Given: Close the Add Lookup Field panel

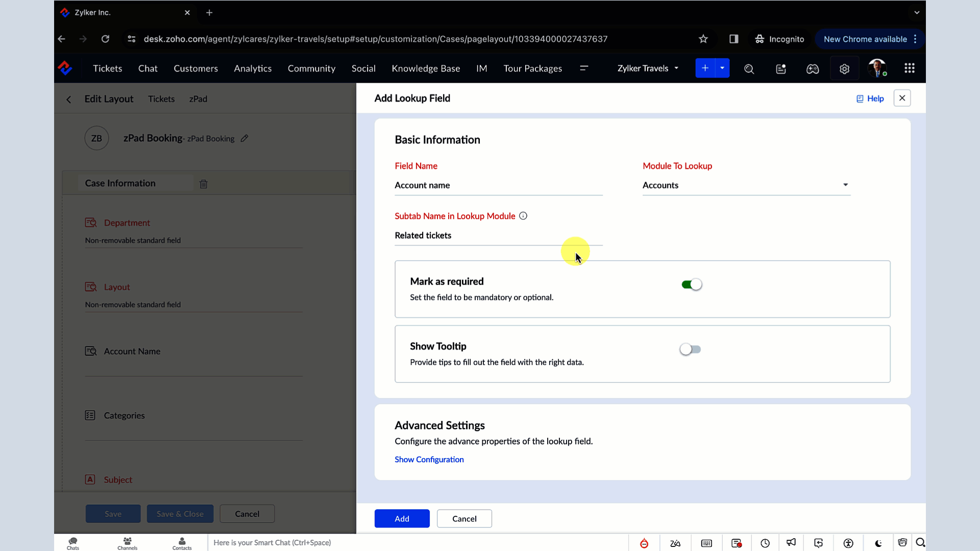Looking at the screenshot, I should click(x=902, y=98).
